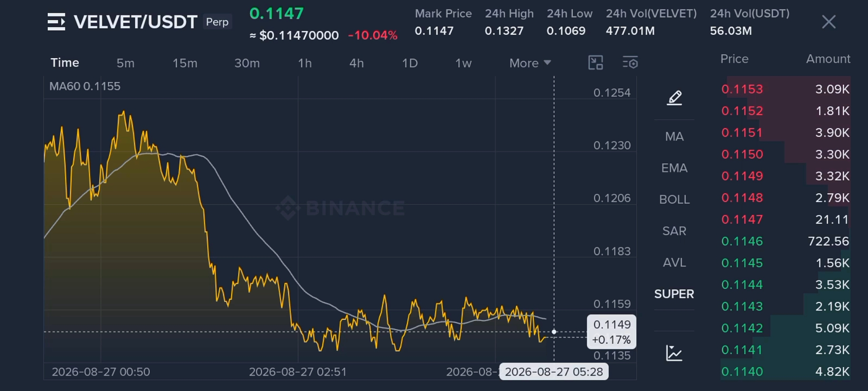Tap the 2026-08-27 00:50 time axis label
The image size is (868, 391).
pyautogui.click(x=101, y=372)
